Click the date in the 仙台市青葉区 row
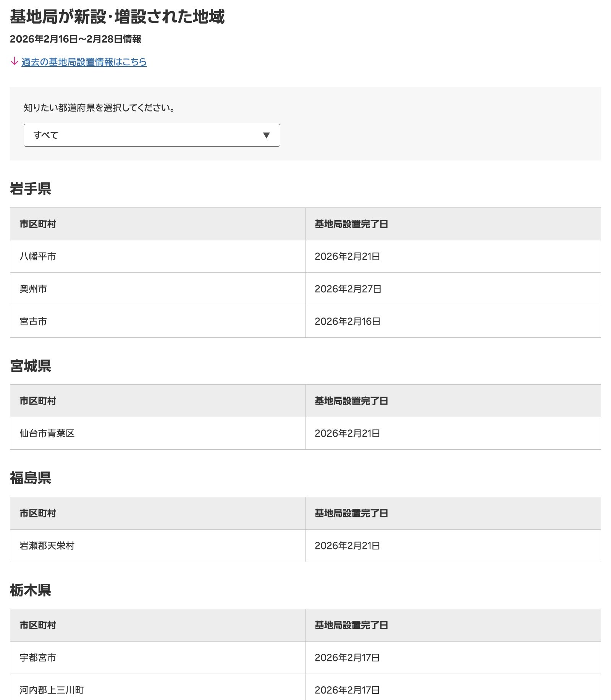Viewport: 611px width, 700px height. point(348,433)
